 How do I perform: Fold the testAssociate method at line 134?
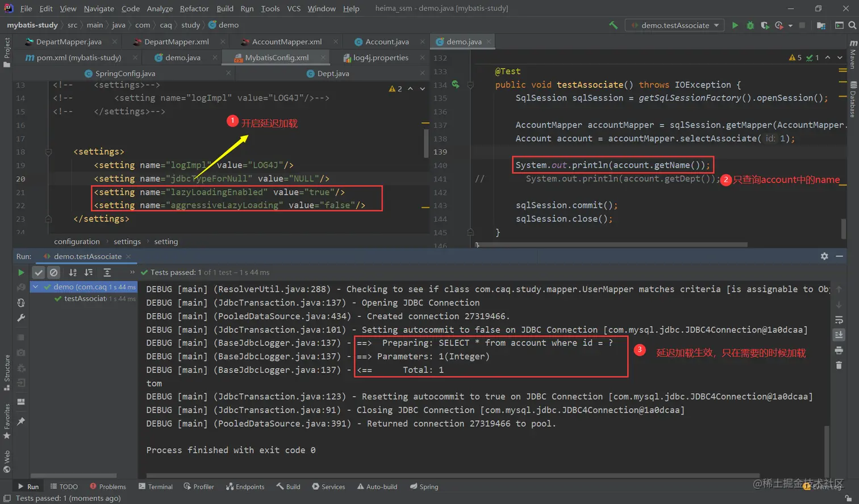pos(470,85)
